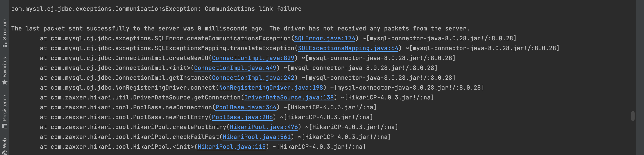
Task: Open the PoolBase.java:364 link
Action: tap(246, 107)
